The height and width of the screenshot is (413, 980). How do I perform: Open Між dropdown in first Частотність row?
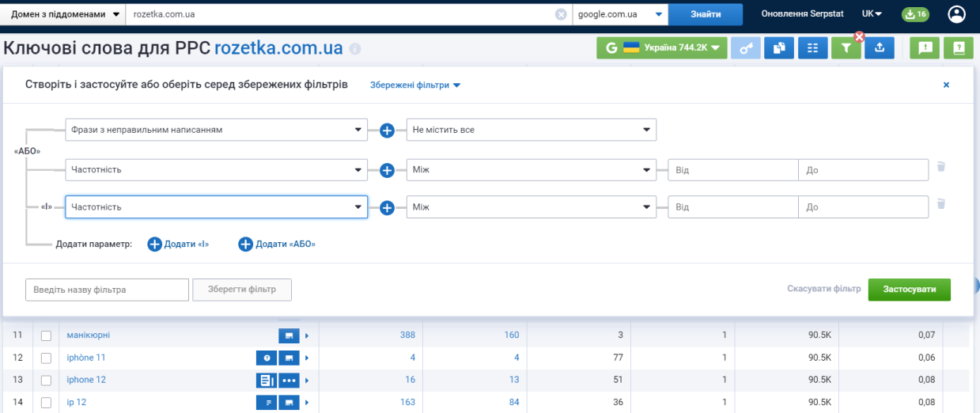coord(531,169)
